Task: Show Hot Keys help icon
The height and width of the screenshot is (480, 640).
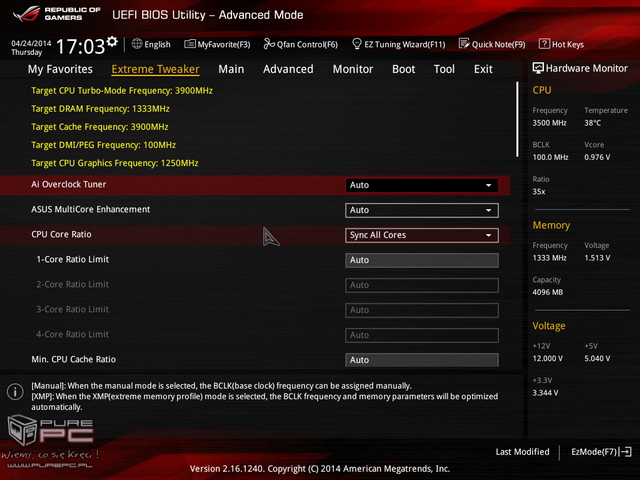Action: (x=544, y=44)
